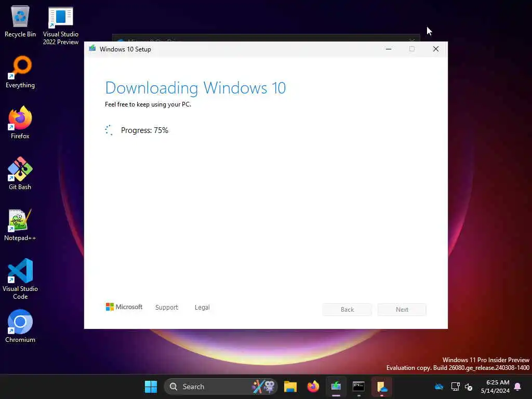The height and width of the screenshot is (399, 532).
Task: Open the Everything search shortcut
Action: click(x=20, y=72)
